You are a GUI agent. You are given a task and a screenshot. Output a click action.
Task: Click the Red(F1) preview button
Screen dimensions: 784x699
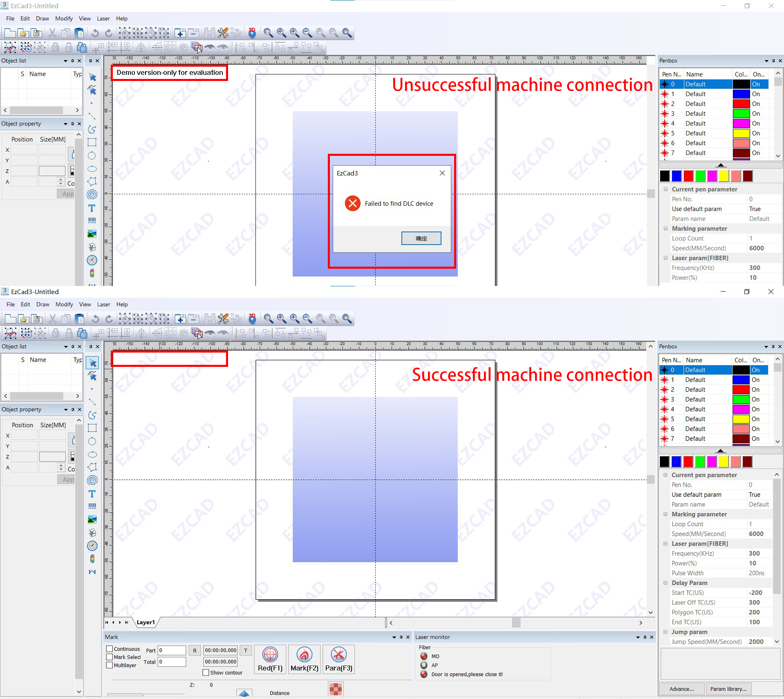tap(270, 659)
